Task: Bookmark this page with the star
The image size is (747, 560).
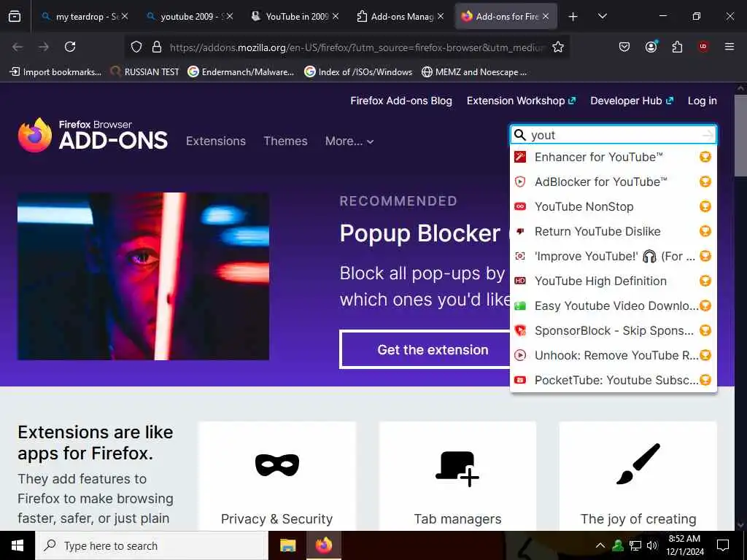Action: tap(558, 47)
